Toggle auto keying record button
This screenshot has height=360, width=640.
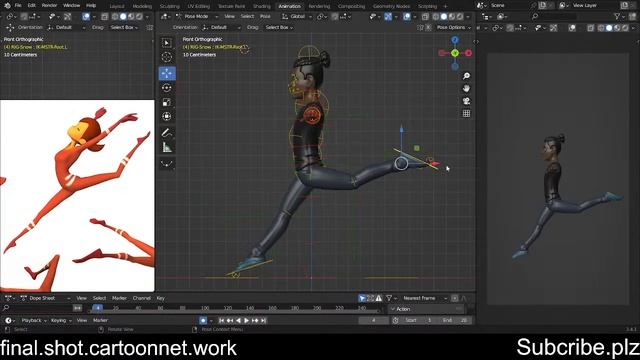point(203,321)
